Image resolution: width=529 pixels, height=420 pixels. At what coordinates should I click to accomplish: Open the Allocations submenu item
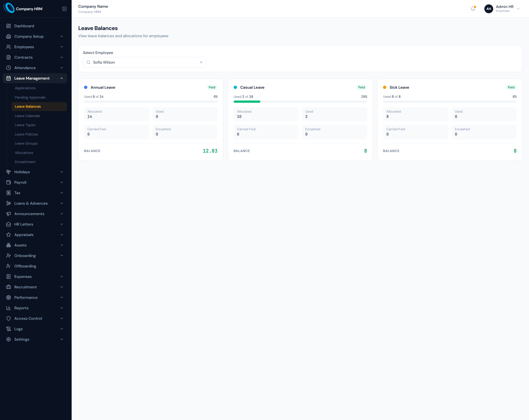pyautogui.click(x=39, y=153)
